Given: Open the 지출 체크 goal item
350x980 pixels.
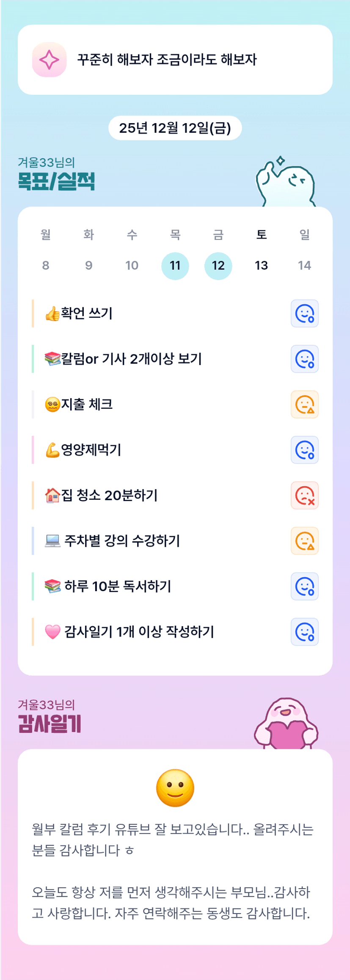Looking at the screenshot, I should click(87, 405).
